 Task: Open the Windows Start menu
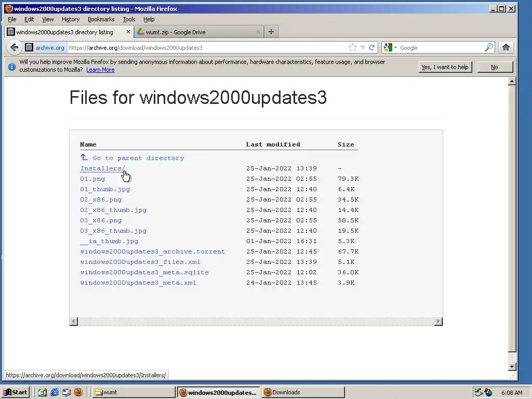click(x=15, y=392)
